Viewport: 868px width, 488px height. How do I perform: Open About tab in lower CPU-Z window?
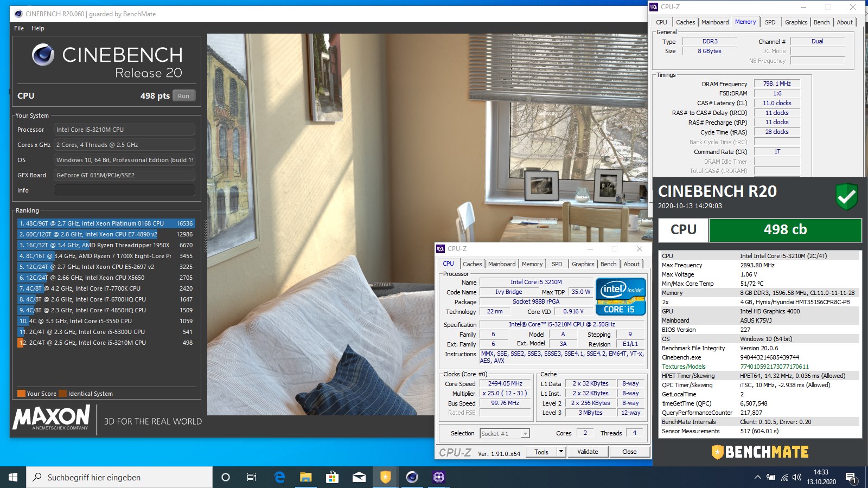point(631,264)
